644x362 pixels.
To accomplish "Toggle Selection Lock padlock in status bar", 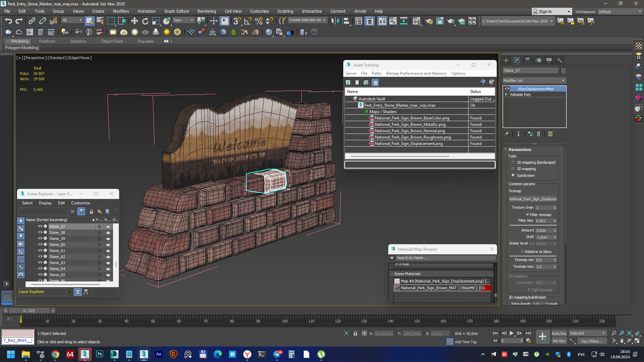I will (355, 333).
